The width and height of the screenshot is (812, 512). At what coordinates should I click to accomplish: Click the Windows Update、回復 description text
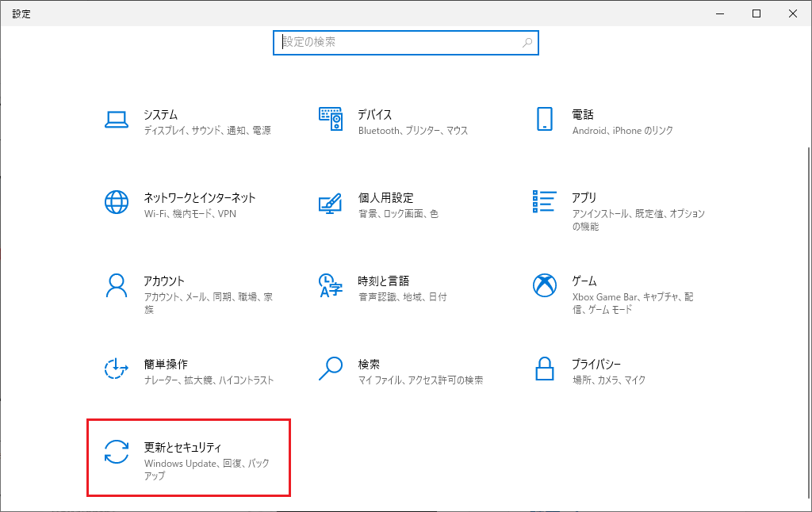[206, 463]
